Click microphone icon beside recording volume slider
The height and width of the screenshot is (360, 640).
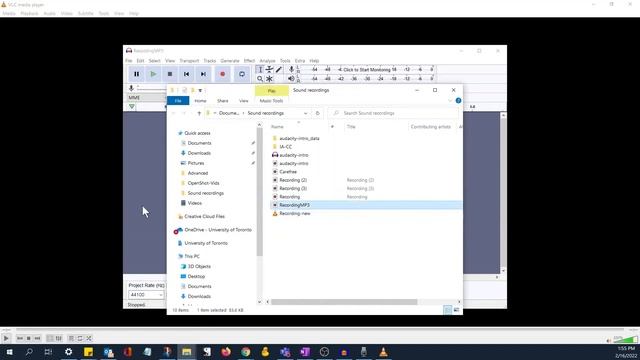(x=131, y=88)
